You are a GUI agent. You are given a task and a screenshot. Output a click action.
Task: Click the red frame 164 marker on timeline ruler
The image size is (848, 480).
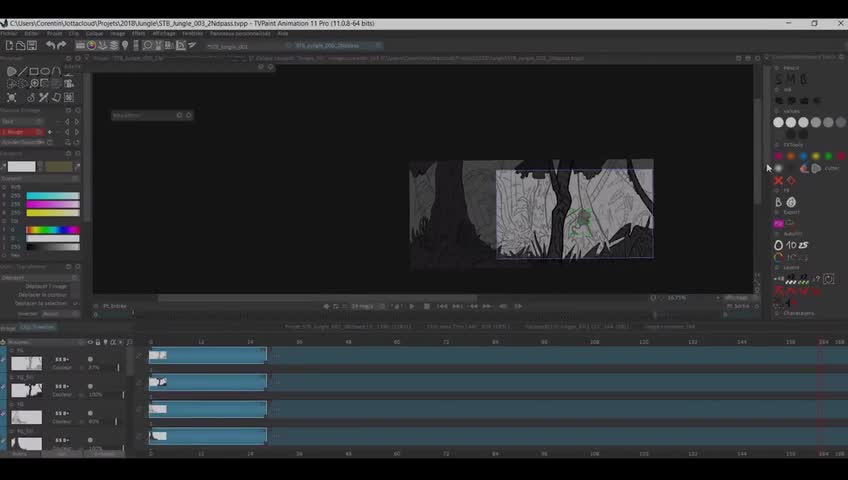(823, 342)
